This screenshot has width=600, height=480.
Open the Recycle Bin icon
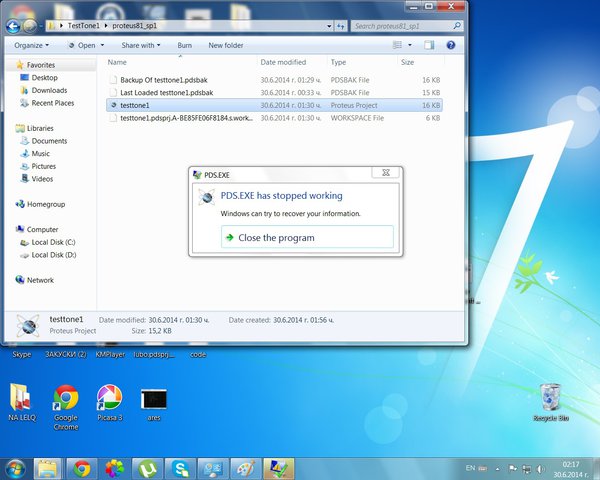[551, 403]
